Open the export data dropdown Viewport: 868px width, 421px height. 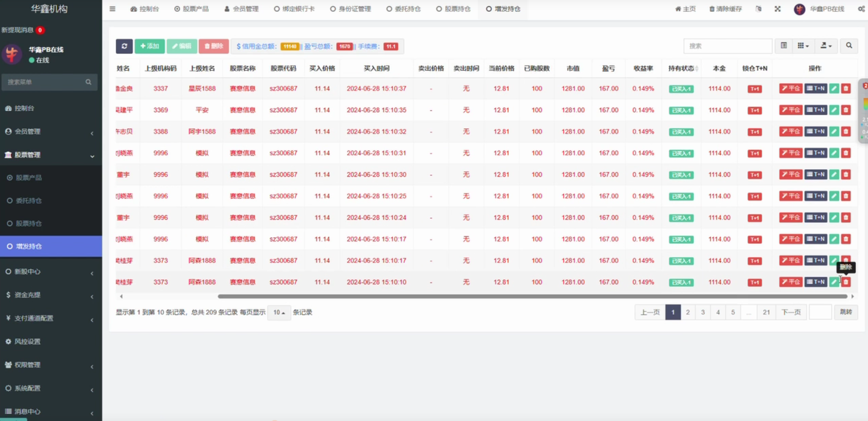(x=826, y=46)
